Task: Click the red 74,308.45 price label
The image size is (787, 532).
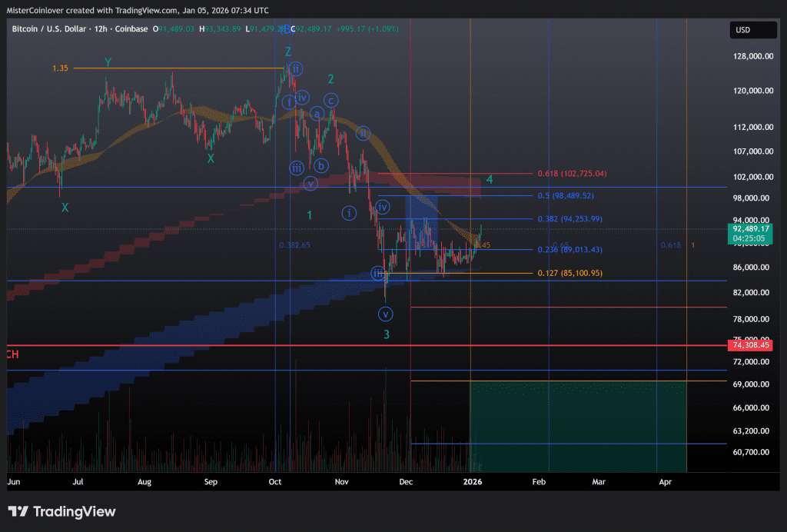Action: pos(750,346)
